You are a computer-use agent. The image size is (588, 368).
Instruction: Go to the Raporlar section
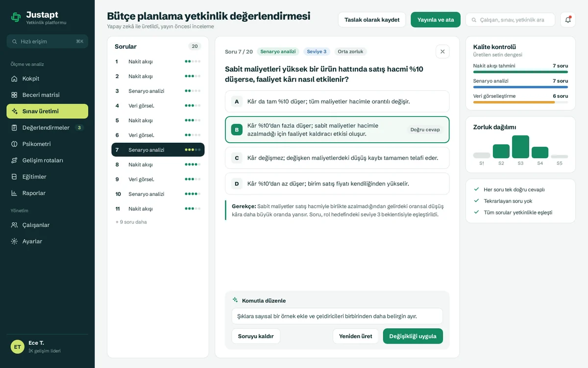point(48,193)
